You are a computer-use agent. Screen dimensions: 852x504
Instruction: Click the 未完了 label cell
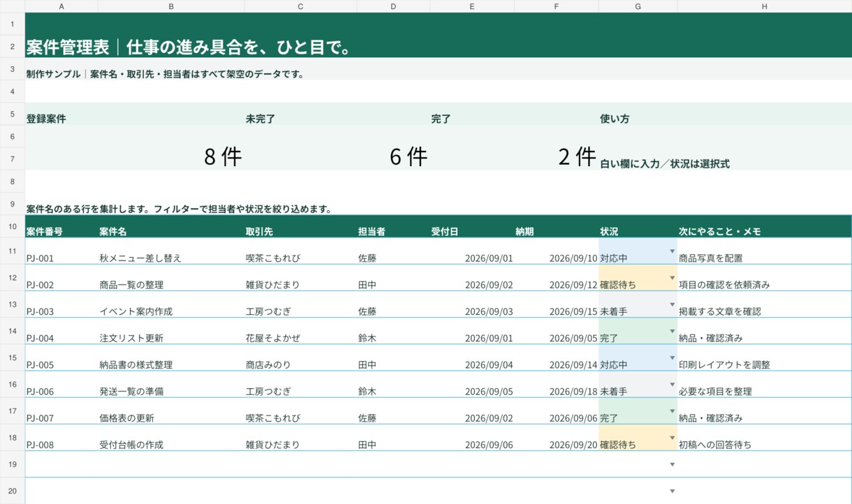click(337, 114)
